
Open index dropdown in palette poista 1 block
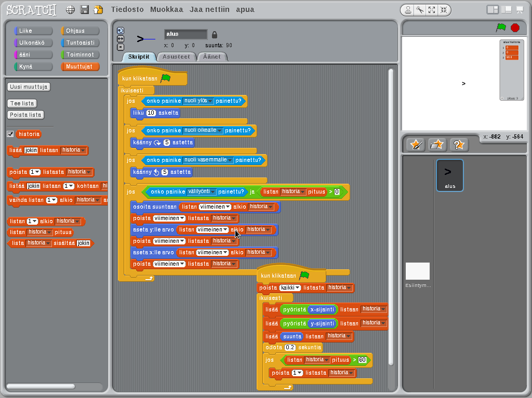35,172
